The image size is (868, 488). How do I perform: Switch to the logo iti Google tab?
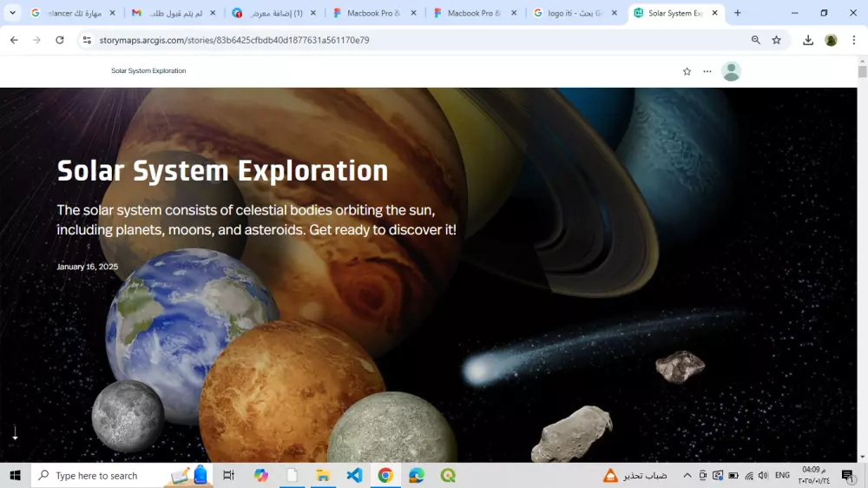(575, 13)
